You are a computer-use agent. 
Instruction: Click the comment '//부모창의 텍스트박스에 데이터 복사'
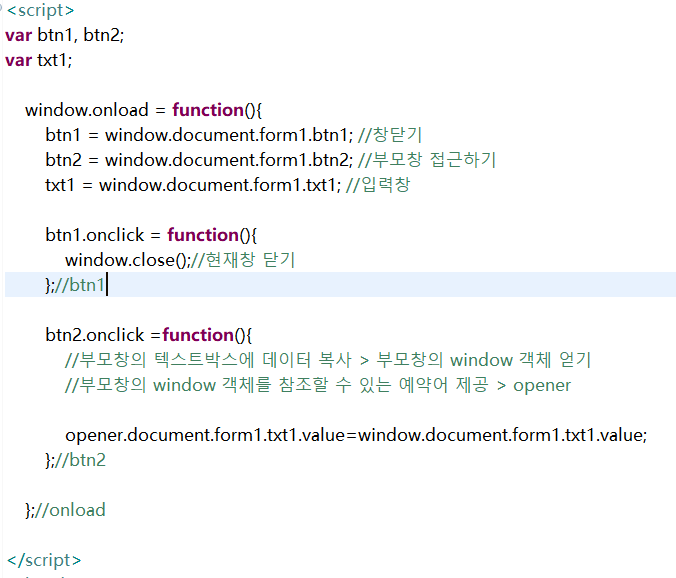point(209,360)
